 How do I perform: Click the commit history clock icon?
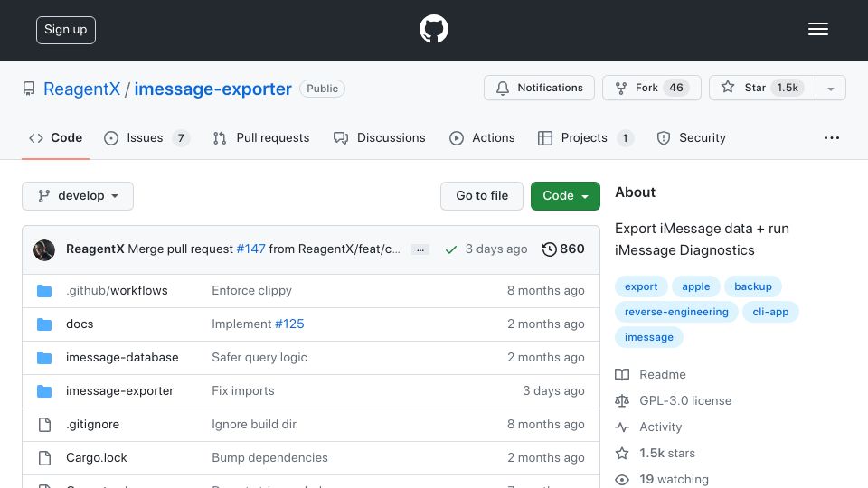(x=549, y=249)
